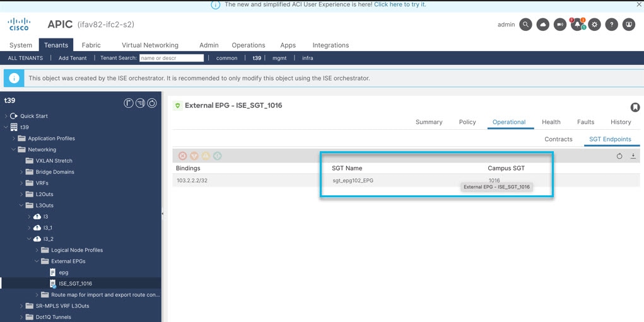Collapse the navigation pane with the divider handle
644x322 pixels.
point(162,213)
